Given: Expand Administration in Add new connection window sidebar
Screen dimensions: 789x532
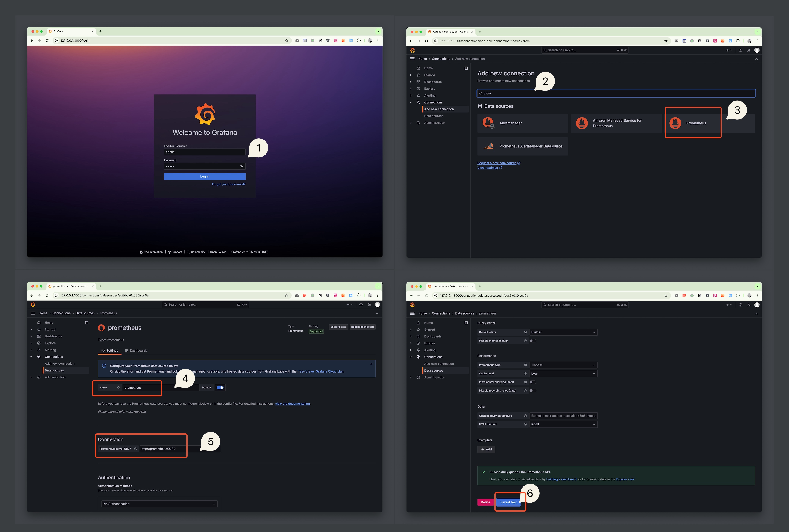Looking at the screenshot, I should click(411, 123).
